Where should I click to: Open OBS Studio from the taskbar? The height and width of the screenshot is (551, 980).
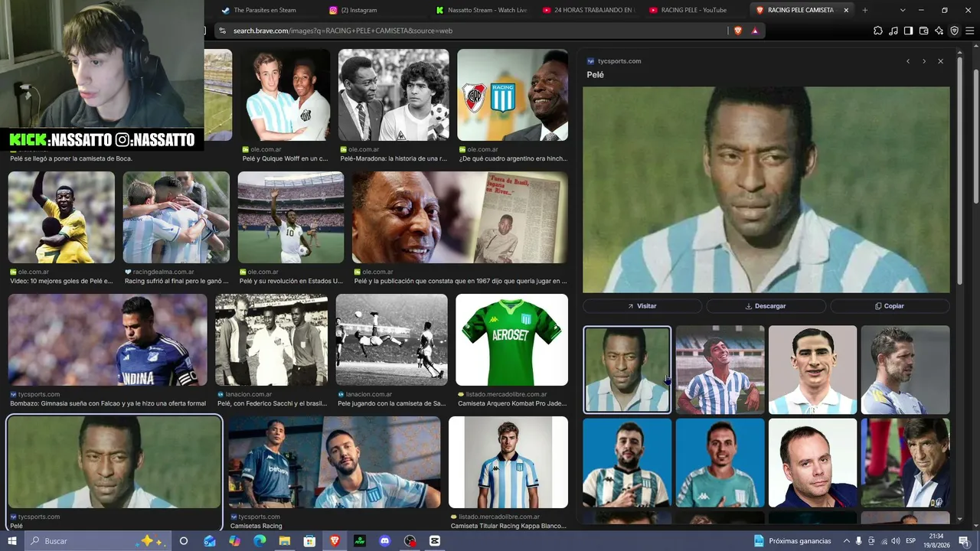pos(410,541)
